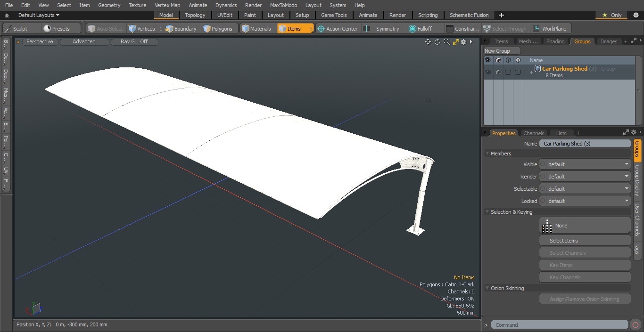Click the Perspective view button

[40, 42]
